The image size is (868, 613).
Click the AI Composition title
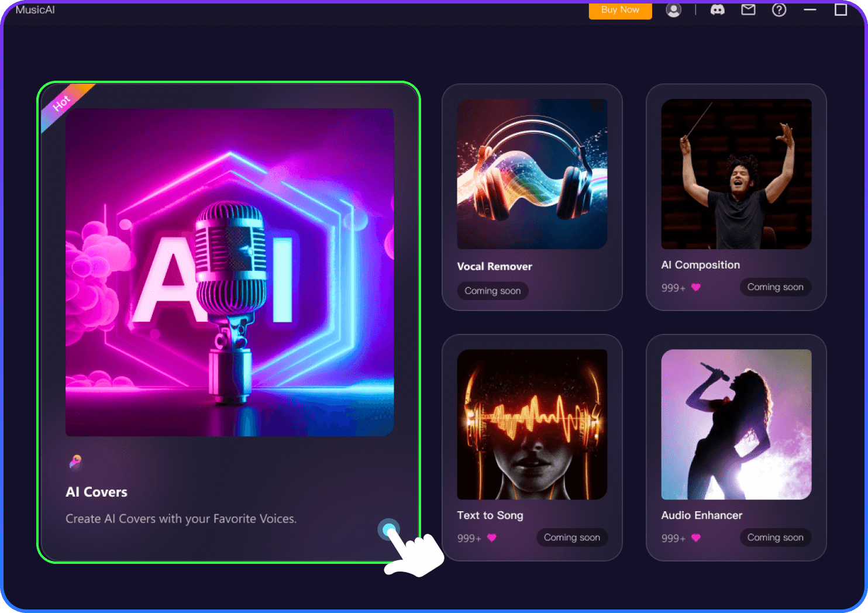click(x=701, y=265)
